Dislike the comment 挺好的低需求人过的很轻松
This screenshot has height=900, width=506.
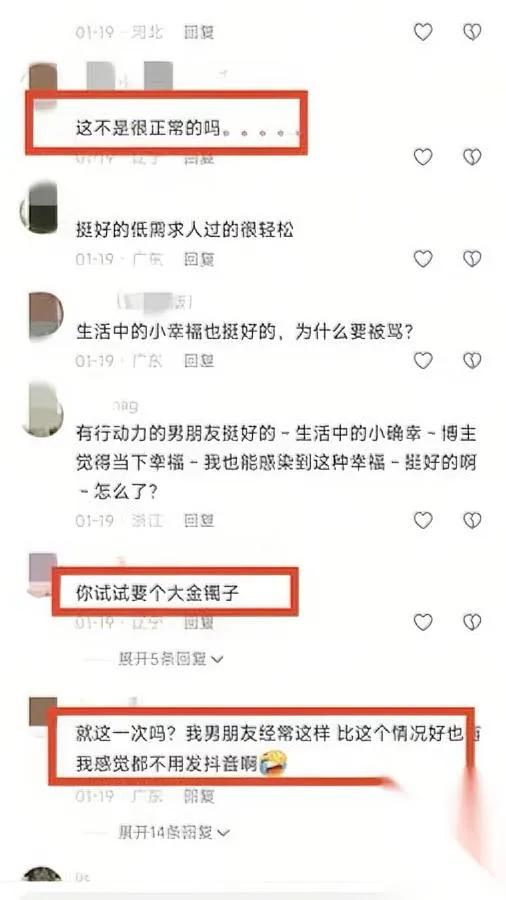tap(472, 259)
